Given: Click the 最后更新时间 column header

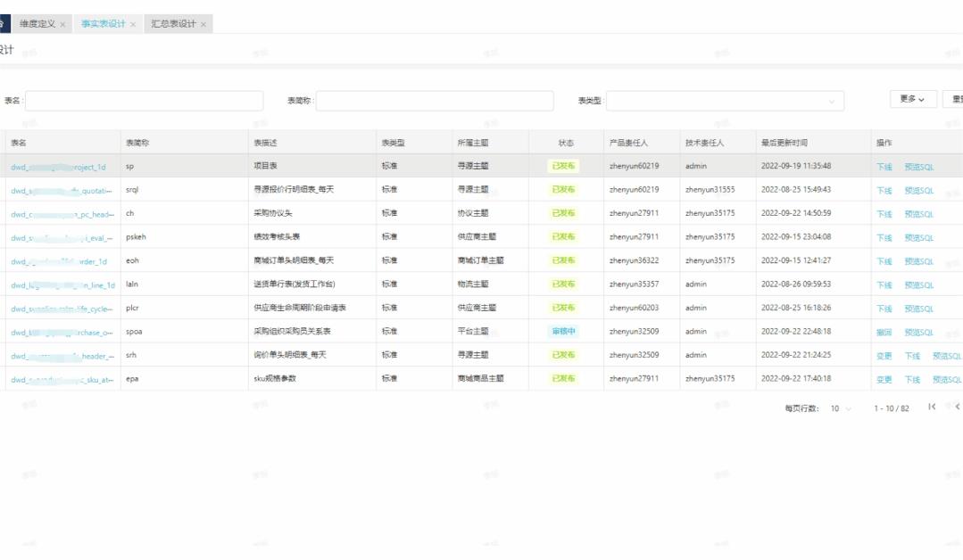Looking at the screenshot, I should tap(784, 143).
